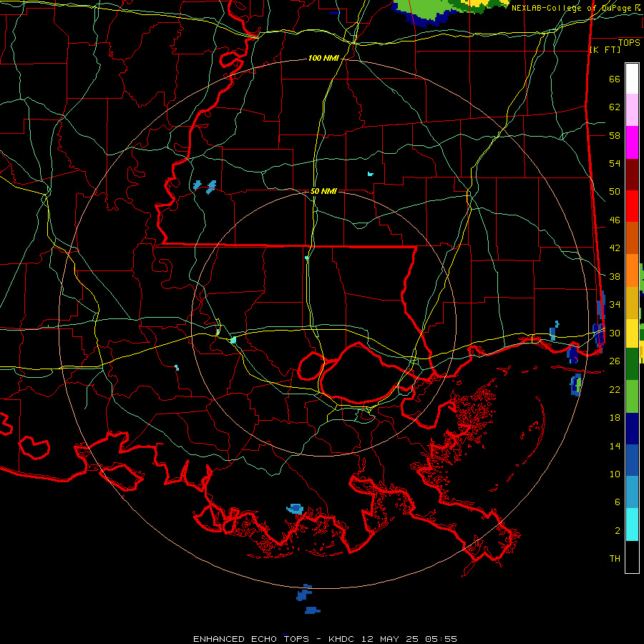Click the navy blue legend color segment
The width and height of the screenshot is (644, 644).
632,429
